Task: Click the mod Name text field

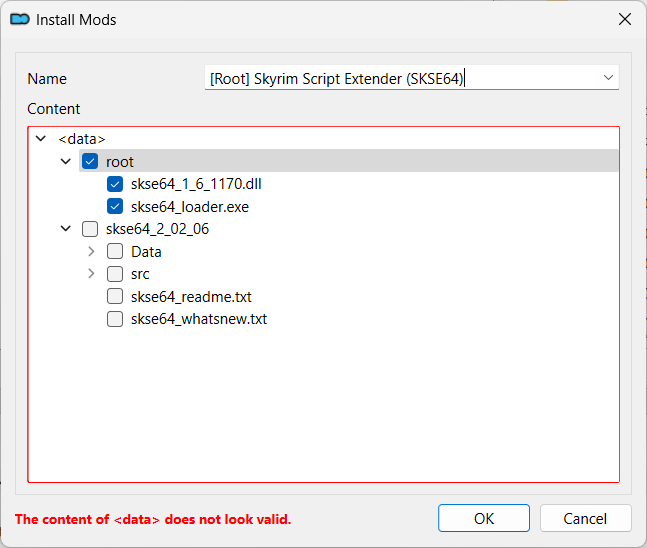Action: pos(400,78)
